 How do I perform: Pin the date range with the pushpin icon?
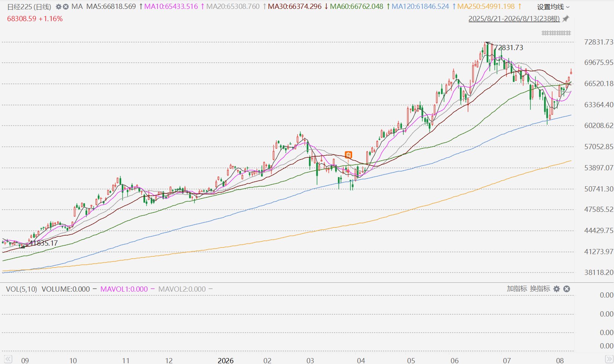click(x=565, y=19)
